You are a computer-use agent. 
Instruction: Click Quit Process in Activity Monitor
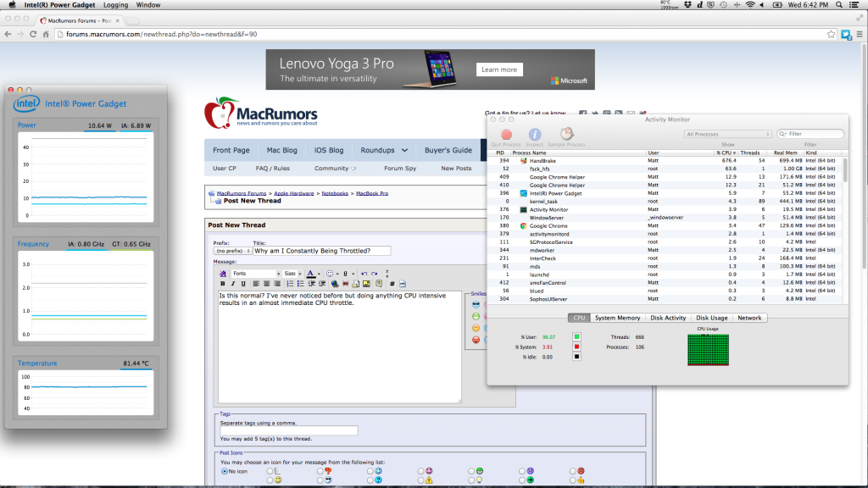[x=506, y=137]
